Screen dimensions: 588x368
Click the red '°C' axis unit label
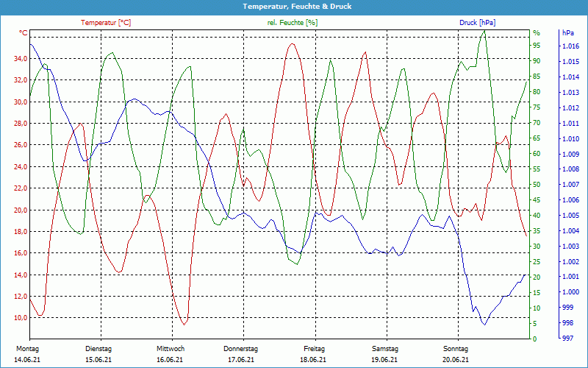pyautogui.click(x=24, y=33)
